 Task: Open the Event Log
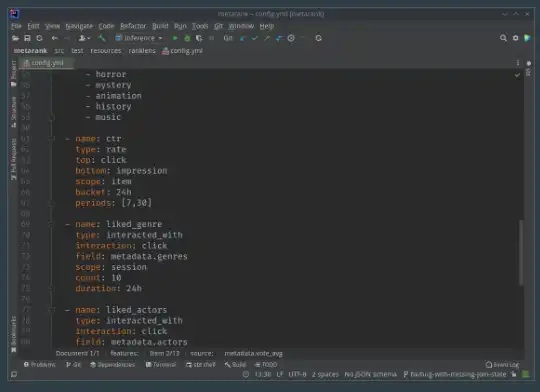click(x=502, y=364)
